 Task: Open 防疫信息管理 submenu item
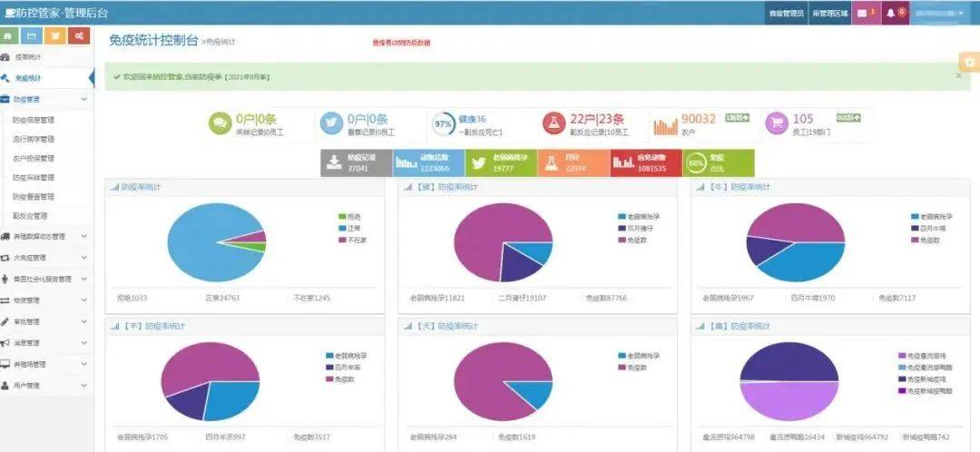click(34, 120)
